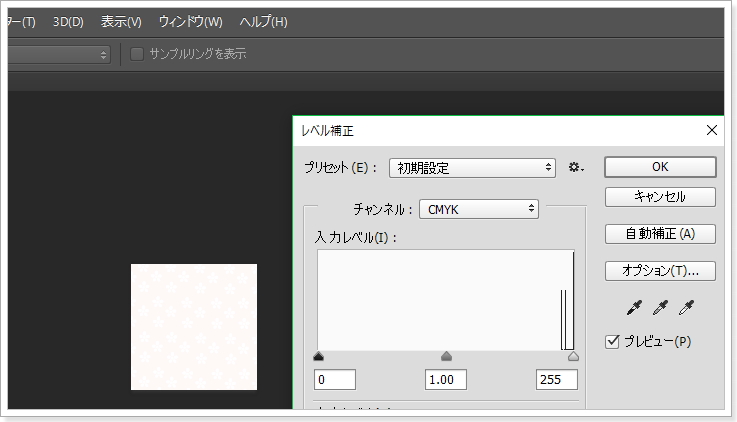Open the 3D(D) menu
The height and width of the screenshot is (422, 737).
(68, 22)
